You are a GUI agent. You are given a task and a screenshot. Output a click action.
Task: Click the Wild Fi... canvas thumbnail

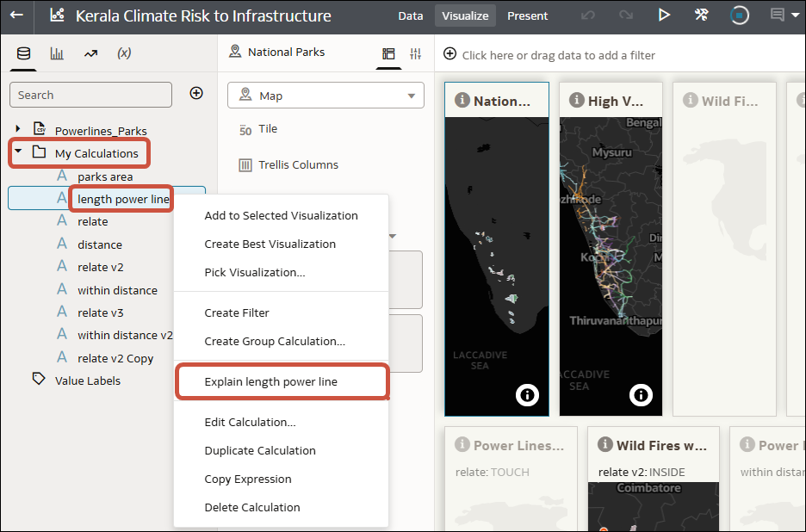click(x=724, y=250)
